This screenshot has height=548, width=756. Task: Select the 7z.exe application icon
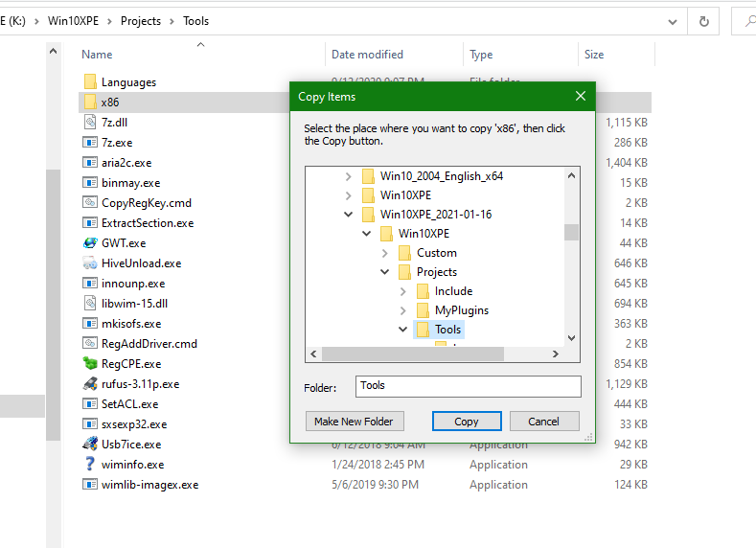[x=90, y=142]
